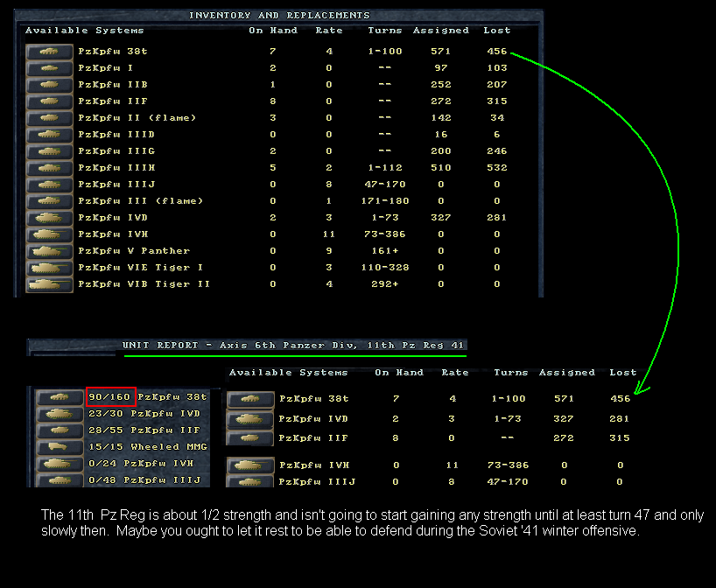Select PzKpfw IVD icon in unit systems table
716x588 pixels.
250,419
